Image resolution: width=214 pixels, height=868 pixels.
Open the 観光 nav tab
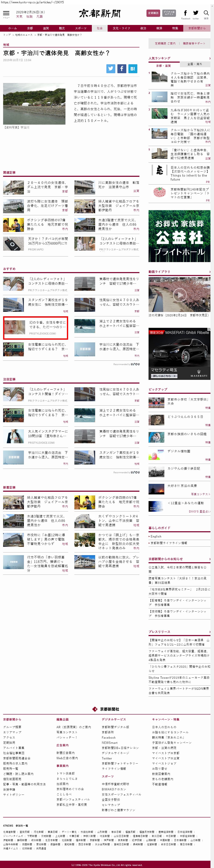[x=62, y=28]
